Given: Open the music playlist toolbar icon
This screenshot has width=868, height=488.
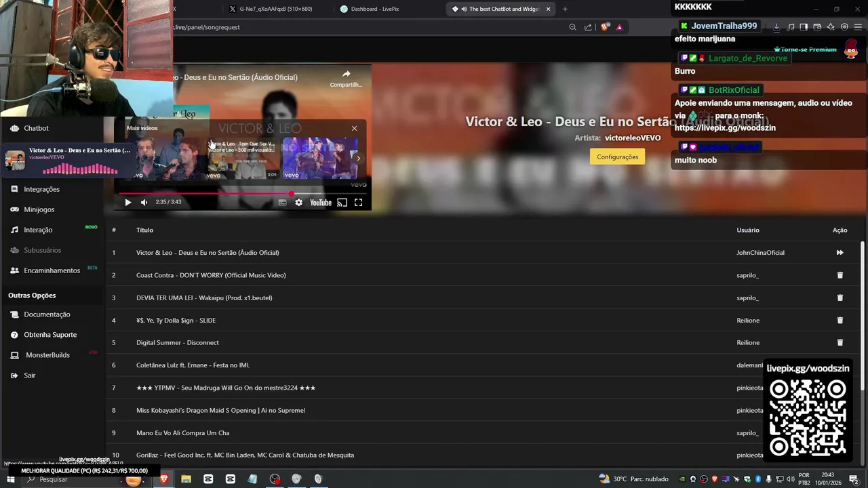Looking at the screenshot, I should [791, 27].
